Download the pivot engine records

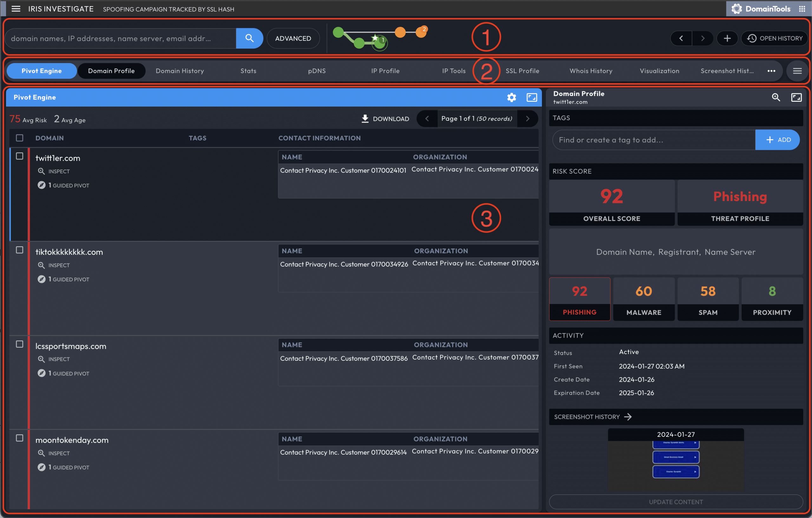coord(385,119)
